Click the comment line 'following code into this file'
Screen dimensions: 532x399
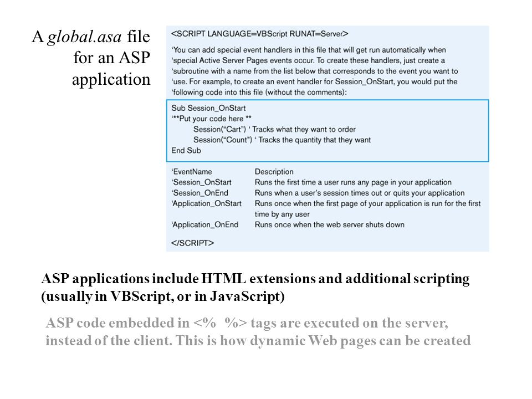(x=259, y=93)
